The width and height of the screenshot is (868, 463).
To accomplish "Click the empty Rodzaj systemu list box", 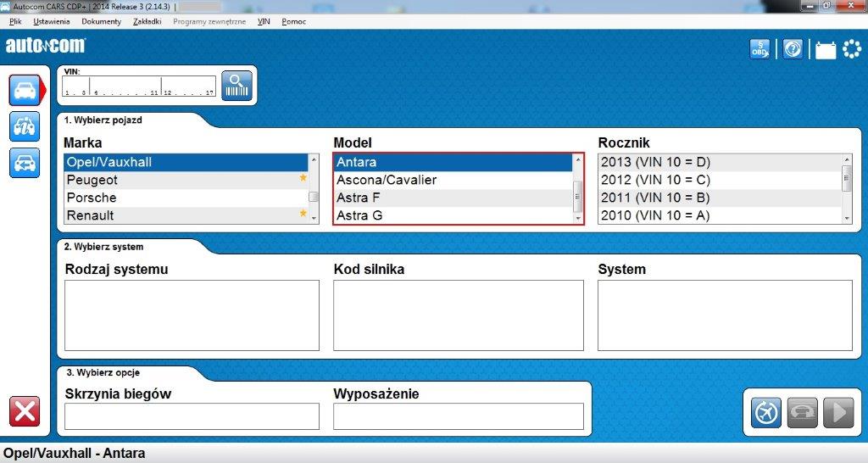I will (x=192, y=315).
